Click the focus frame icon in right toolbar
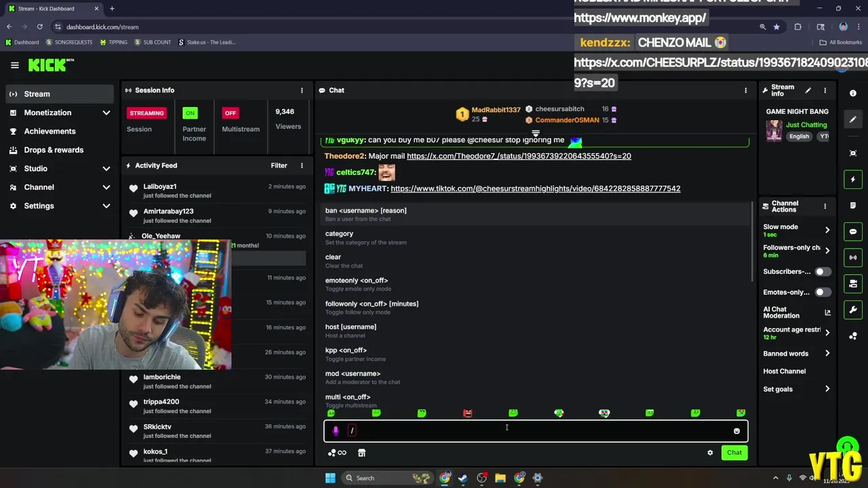The image size is (868, 488). click(x=853, y=153)
